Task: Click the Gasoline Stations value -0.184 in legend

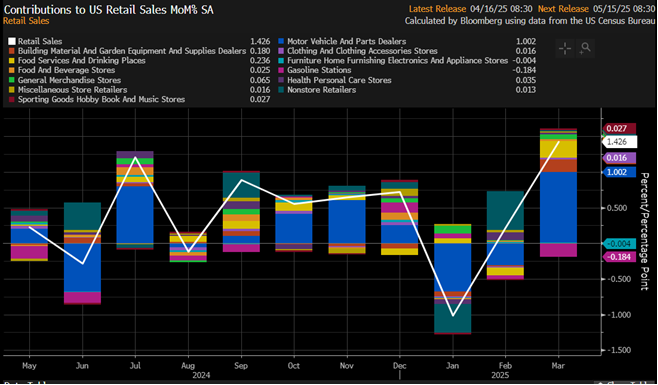Action: (525, 71)
